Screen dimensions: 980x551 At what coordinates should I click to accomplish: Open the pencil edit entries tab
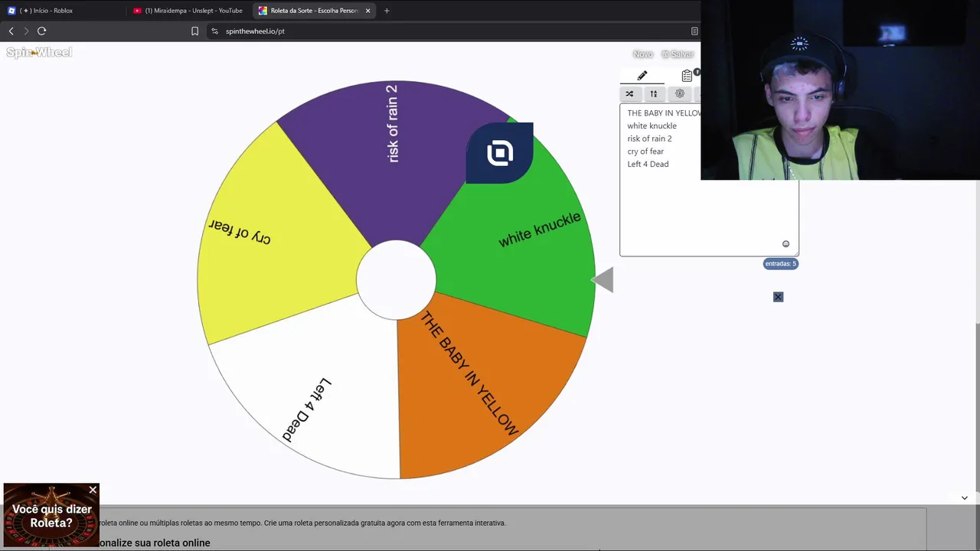pos(642,76)
